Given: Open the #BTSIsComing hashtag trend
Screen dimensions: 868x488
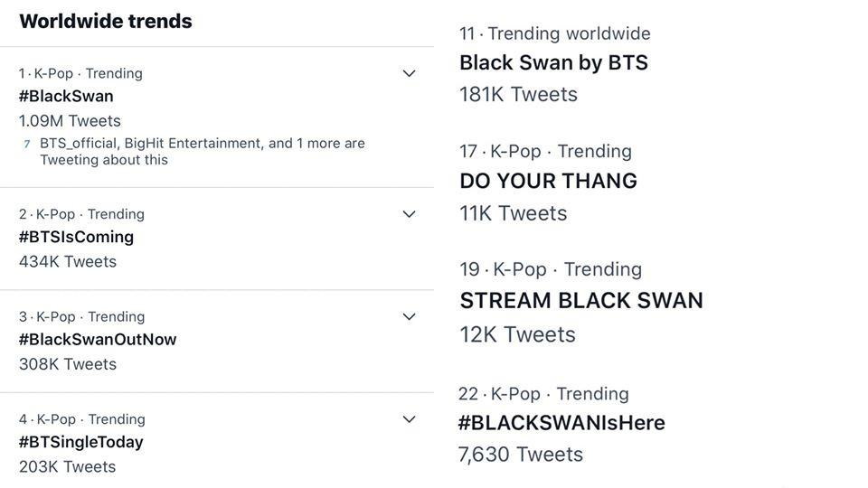Looking at the screenshot, I should (x=76, y=237).
